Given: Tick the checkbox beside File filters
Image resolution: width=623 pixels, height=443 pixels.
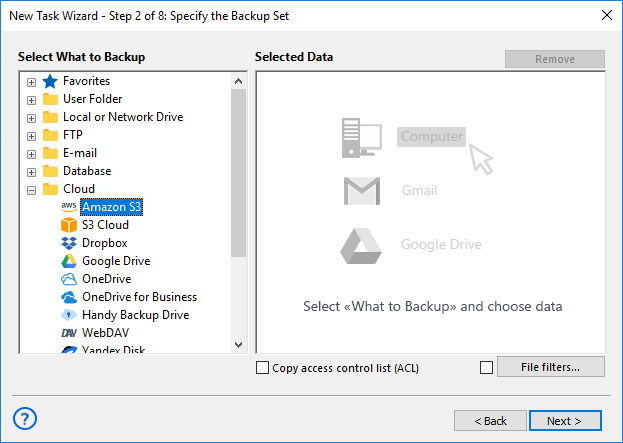Looking at the screenshot, I should (486, 368).
